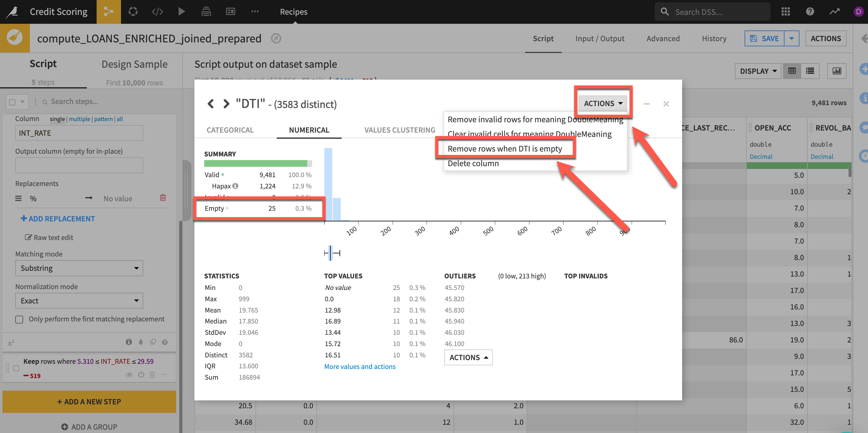Click the Output column input field
868x433 pixels.
point(79,165)
